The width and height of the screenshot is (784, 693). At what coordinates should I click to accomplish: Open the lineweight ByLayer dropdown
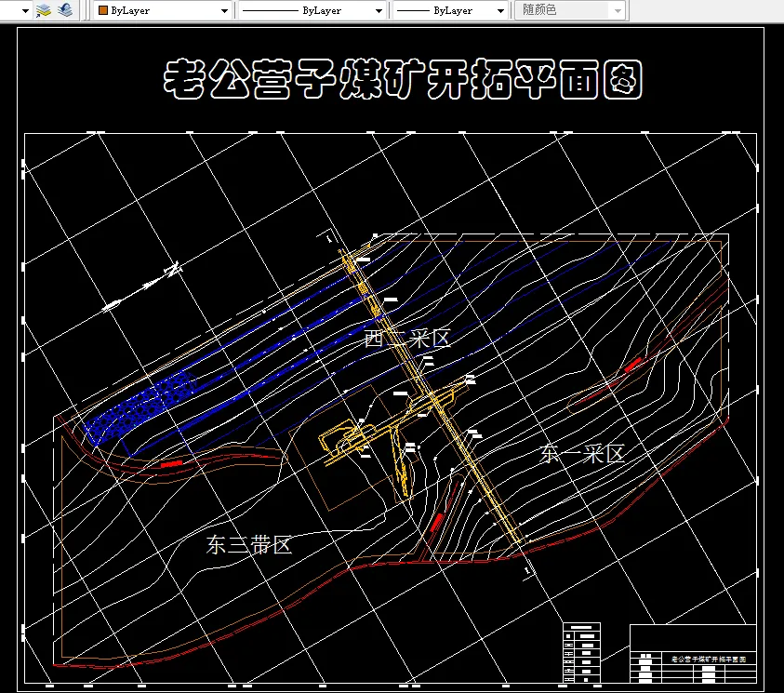coord(500,10)
